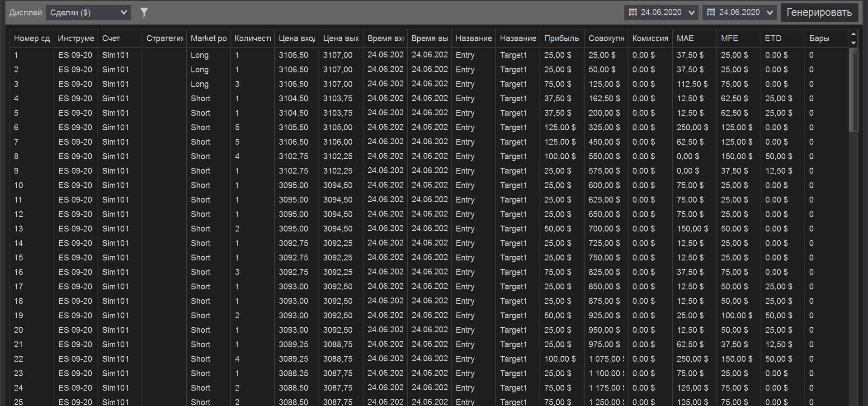Click the Название header above the Entry values

click(473, 38)
